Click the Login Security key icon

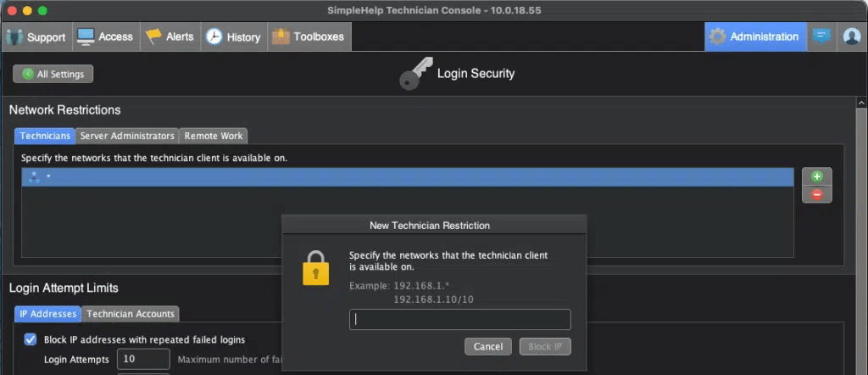(x=415, y=74)
